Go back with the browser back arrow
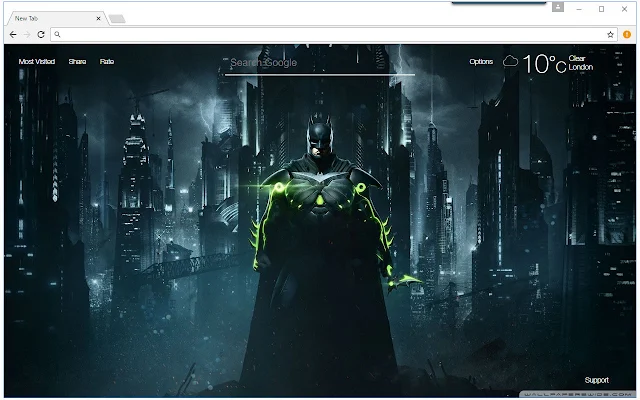Image resolution: width=640 pixels, height=400 pixels. tap(13, 35)
